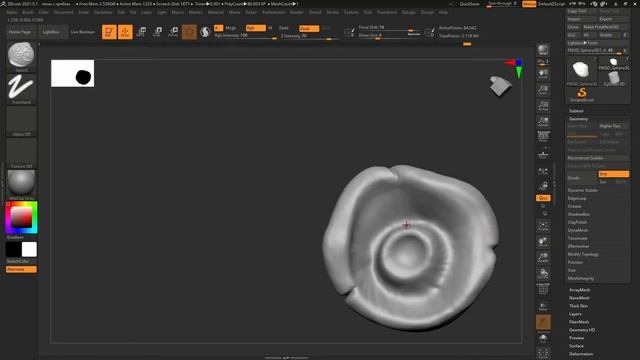Toggle the Qxyz rotation button
This screenshot has height=360, width=640.
543,198
